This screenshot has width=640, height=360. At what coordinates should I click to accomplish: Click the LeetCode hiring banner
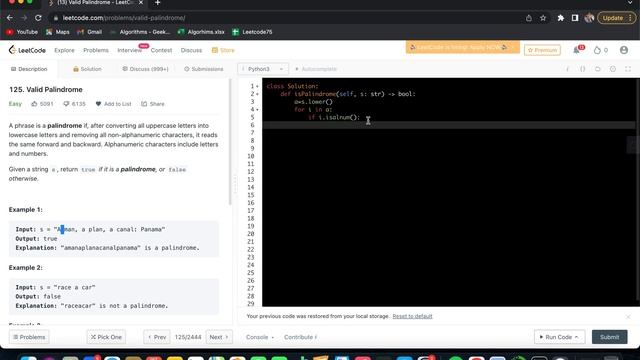(462, 47)
